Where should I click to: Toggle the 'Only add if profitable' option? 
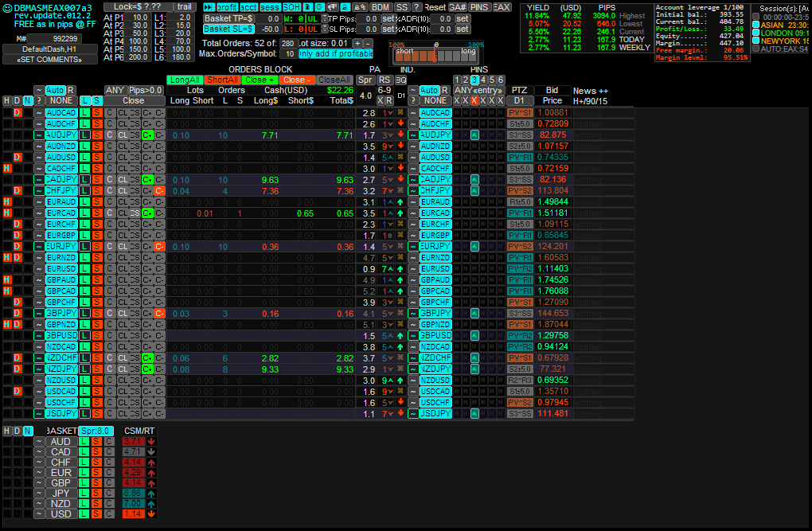click(x=336, y=54)
